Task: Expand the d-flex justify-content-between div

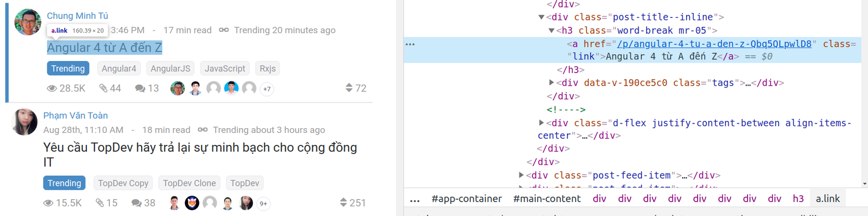Action: tap(541, 123)
